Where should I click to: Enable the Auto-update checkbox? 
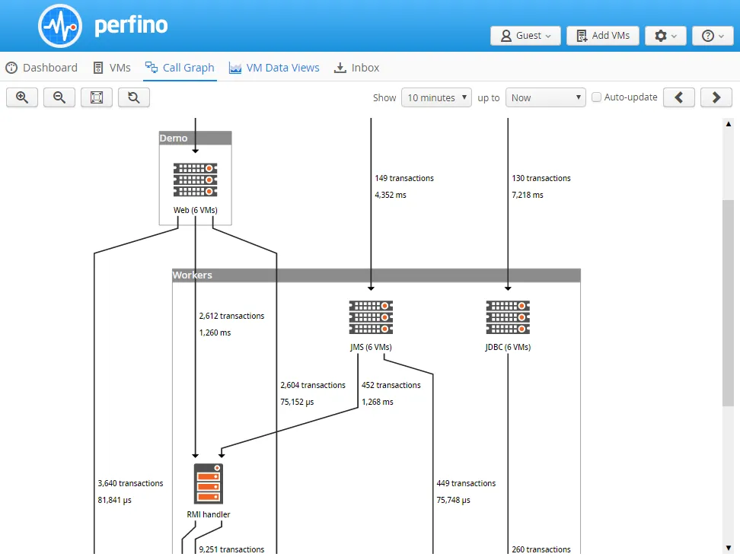point(597,97)
